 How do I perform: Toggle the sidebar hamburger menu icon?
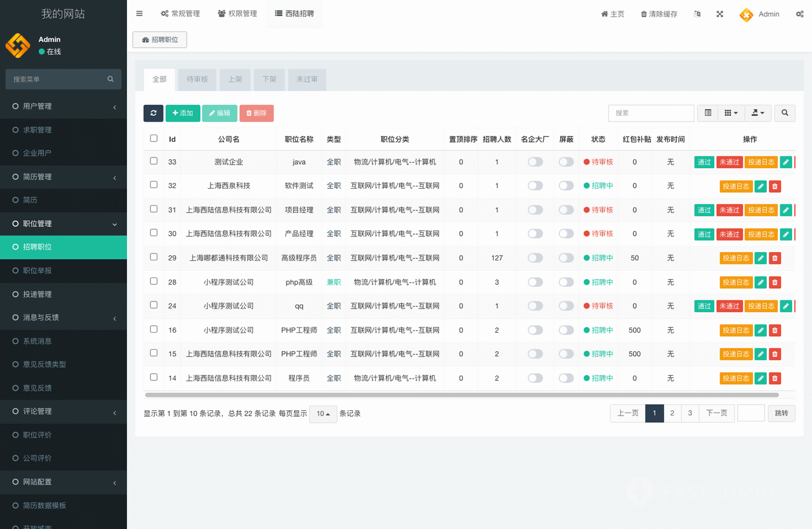tap(139, 14)
